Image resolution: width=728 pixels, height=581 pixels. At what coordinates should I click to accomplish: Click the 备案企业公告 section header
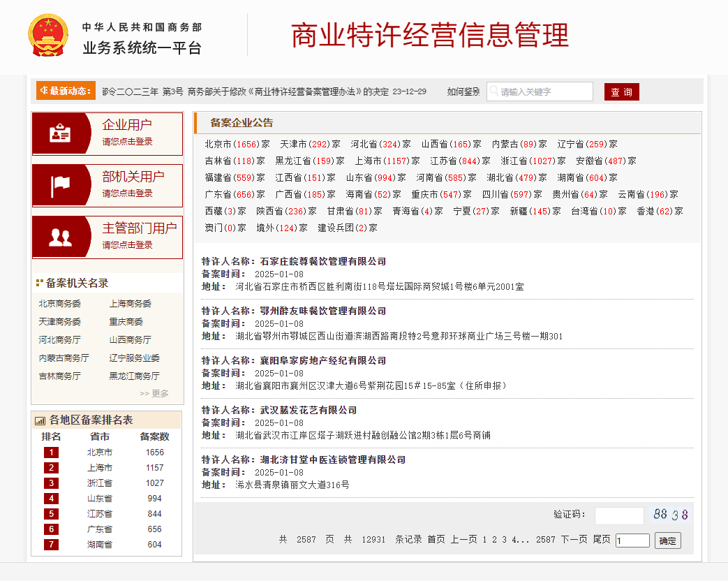[242, 123]
